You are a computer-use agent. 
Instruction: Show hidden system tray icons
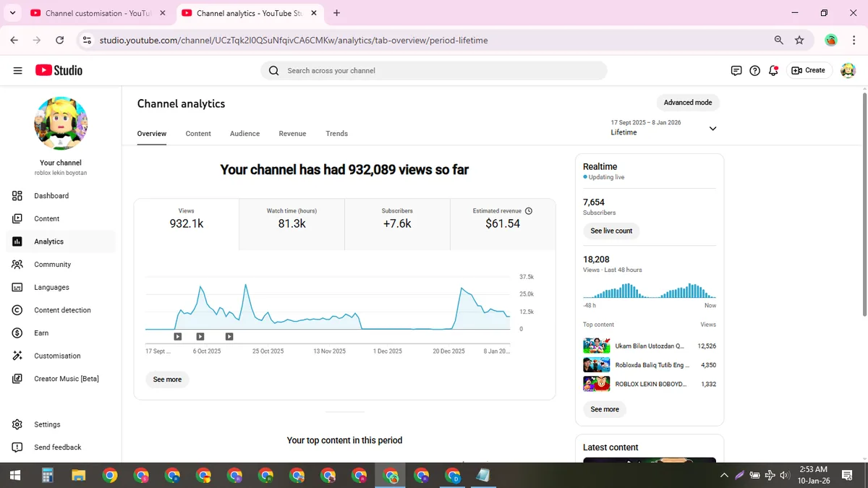[x=725, y=476]
